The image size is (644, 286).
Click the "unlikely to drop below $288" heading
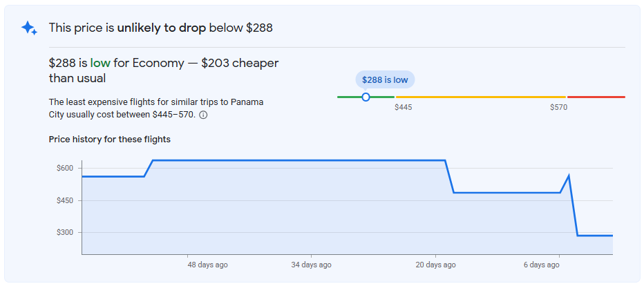160,28
